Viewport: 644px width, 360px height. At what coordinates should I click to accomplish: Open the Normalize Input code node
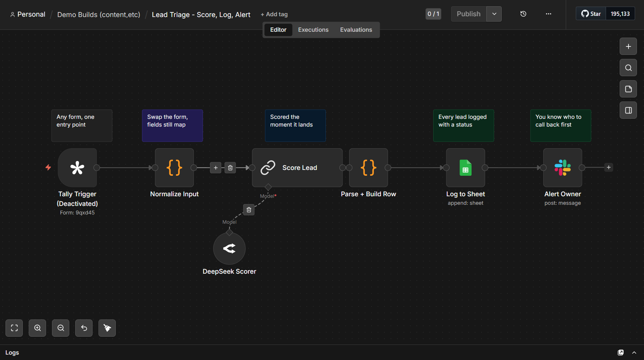point(174,168)
